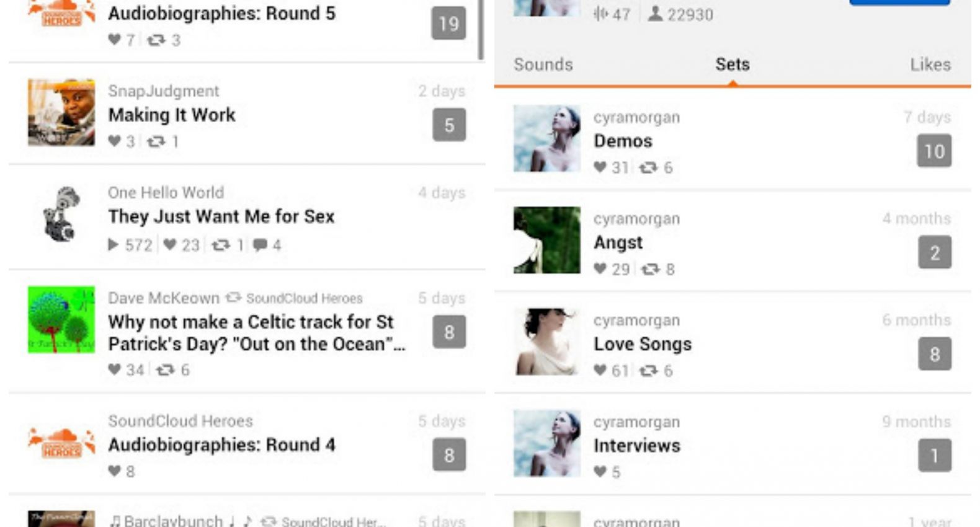
Task: Tap the comment bubble icon showing 4
Action: (x=260, y=245)
